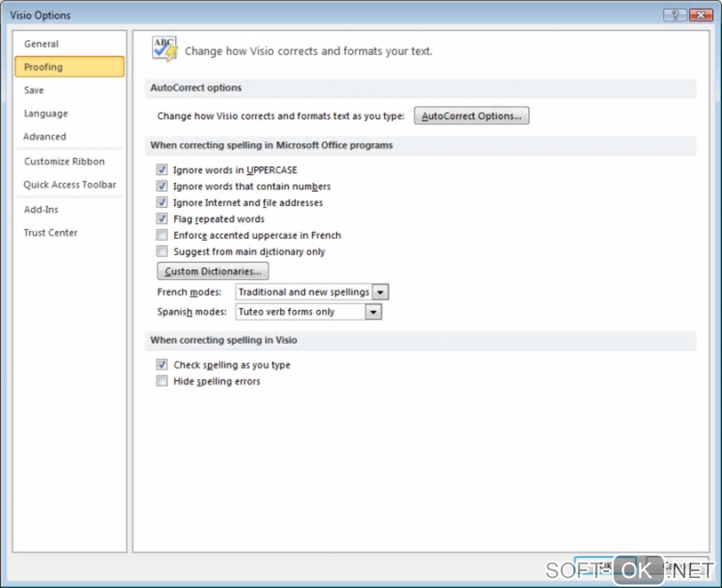Toggle Check spelling as you type

pyautogui.click(x=161, y=364)
